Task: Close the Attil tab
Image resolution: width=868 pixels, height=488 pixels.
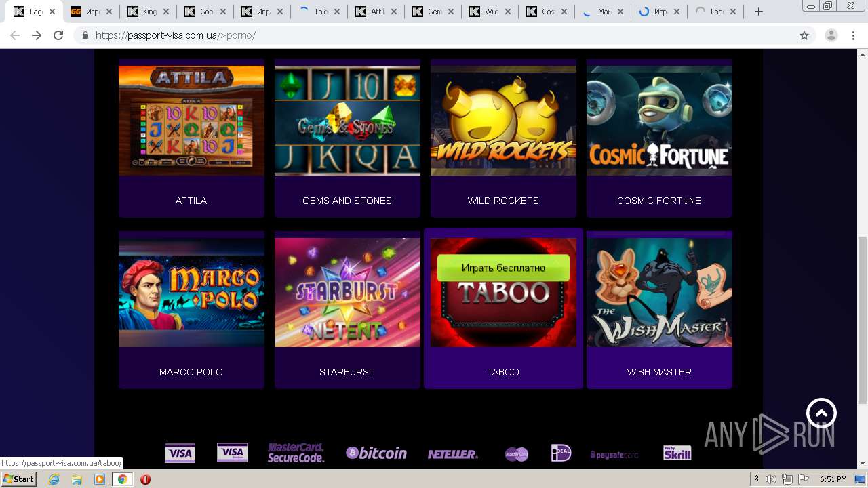Action: 394,12
